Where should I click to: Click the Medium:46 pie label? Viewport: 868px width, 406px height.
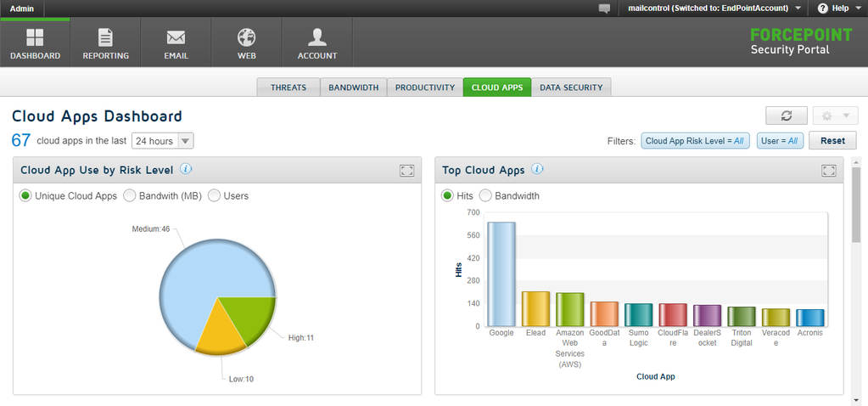[x=150, y=228]
